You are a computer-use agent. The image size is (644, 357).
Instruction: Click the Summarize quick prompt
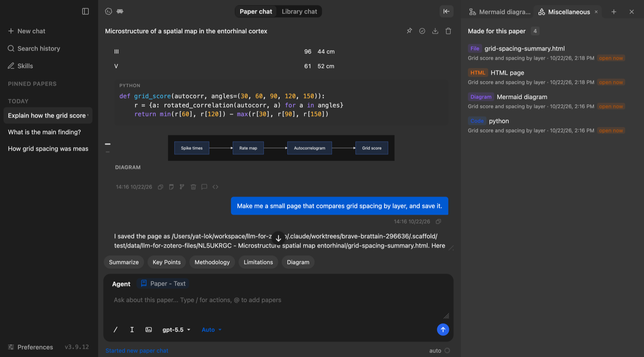[x=124, y=262]
